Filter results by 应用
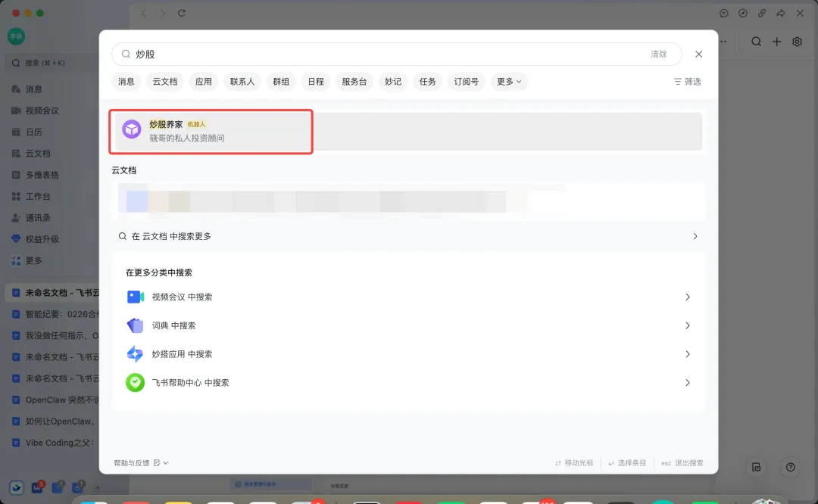818x504 pixels. pos(204,81)
